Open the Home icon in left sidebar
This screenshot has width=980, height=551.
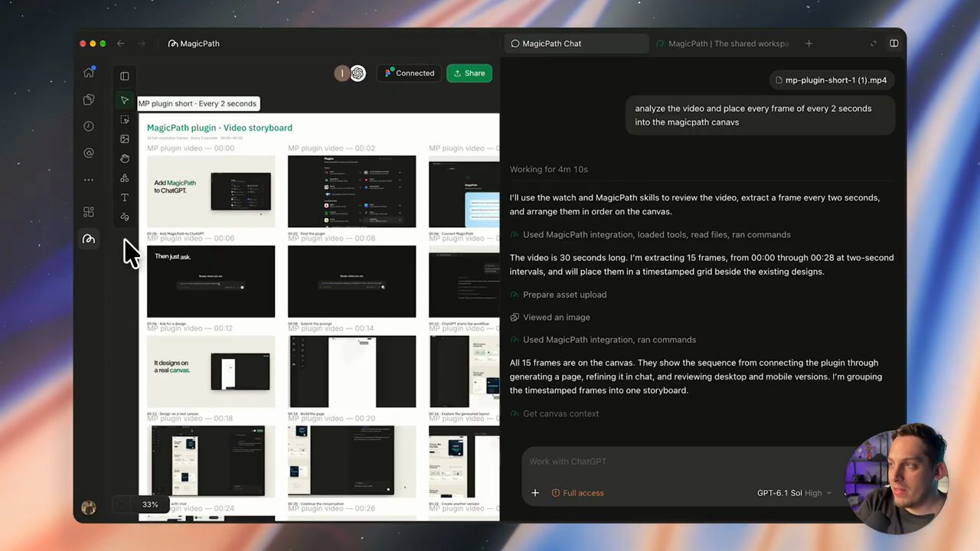(89, 73)
